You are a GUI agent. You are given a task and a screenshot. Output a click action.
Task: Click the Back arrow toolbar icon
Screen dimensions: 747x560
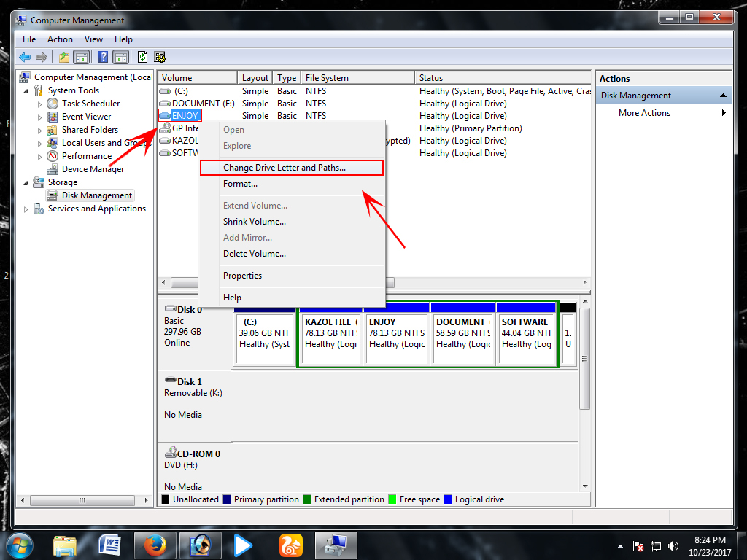(25, 58)
